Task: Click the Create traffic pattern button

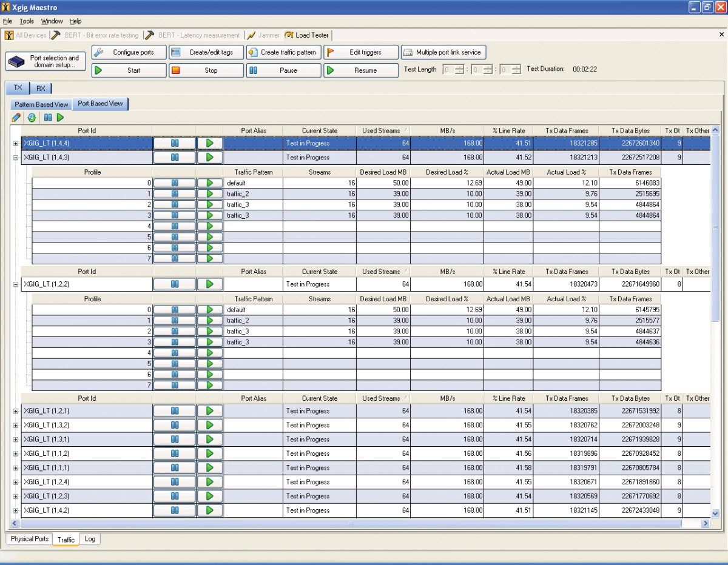Action: tap(283, 52)
